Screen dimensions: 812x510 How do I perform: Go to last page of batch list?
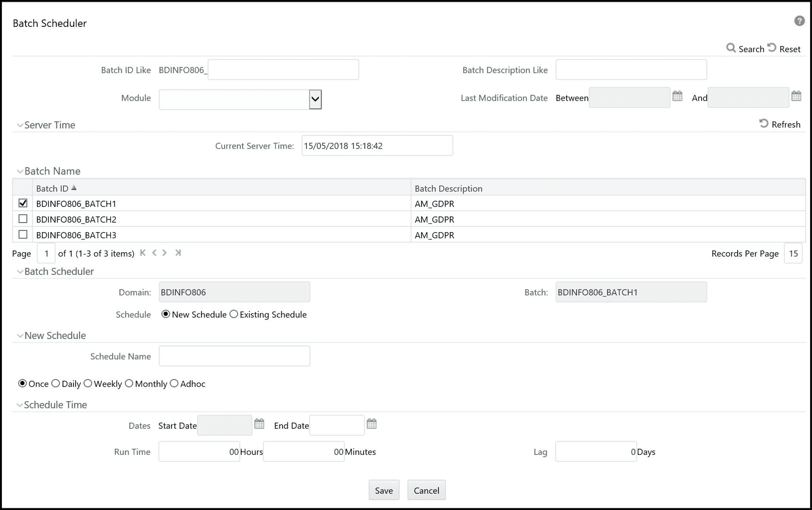tap(178, 253)
